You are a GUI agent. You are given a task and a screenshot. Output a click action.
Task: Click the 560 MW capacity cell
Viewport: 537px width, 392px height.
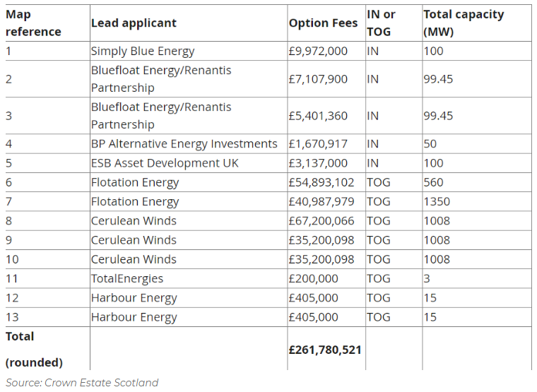[433, 182]
